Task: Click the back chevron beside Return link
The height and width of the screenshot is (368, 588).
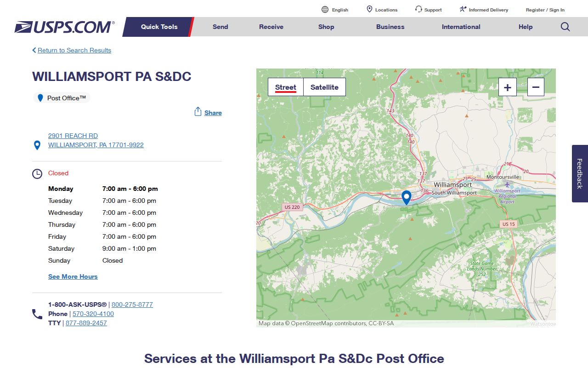Action: [x=34, y=50]
